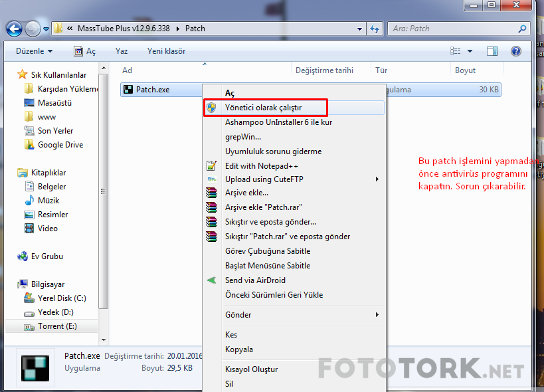Click the Notepad++ icon in context menu

[x=211, y=166]
